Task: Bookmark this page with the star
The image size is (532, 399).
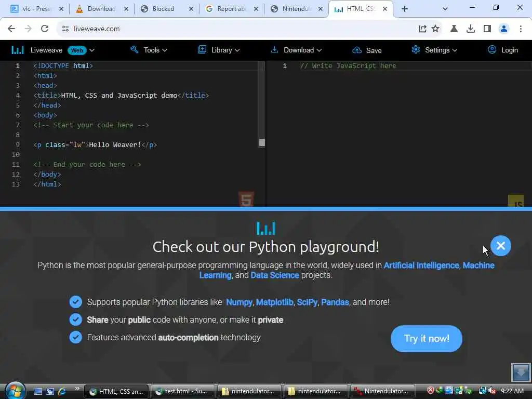Action: tap(435, 29)
